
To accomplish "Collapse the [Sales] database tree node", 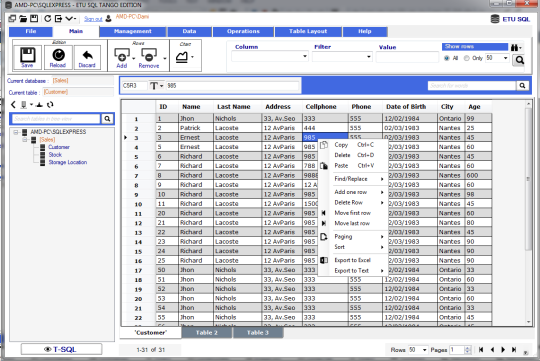I will coord(25,140).
